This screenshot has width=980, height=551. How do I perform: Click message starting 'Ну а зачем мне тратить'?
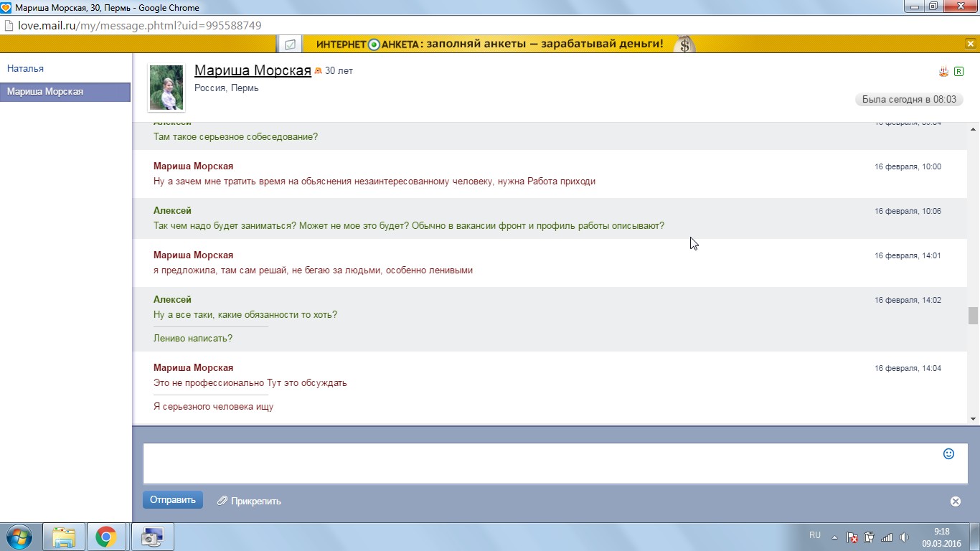[374, 181]
